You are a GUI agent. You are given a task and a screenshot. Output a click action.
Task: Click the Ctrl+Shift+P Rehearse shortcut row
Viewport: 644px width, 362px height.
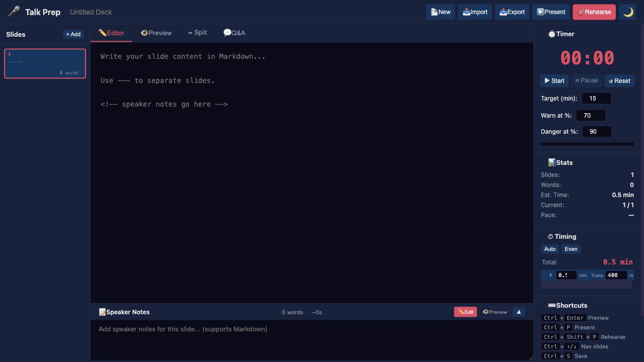583,337
